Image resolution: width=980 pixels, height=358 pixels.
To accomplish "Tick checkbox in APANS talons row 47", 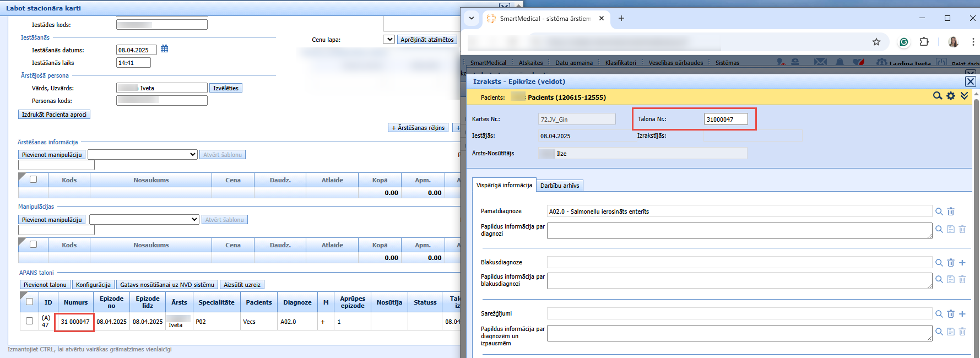I will 29,321.
